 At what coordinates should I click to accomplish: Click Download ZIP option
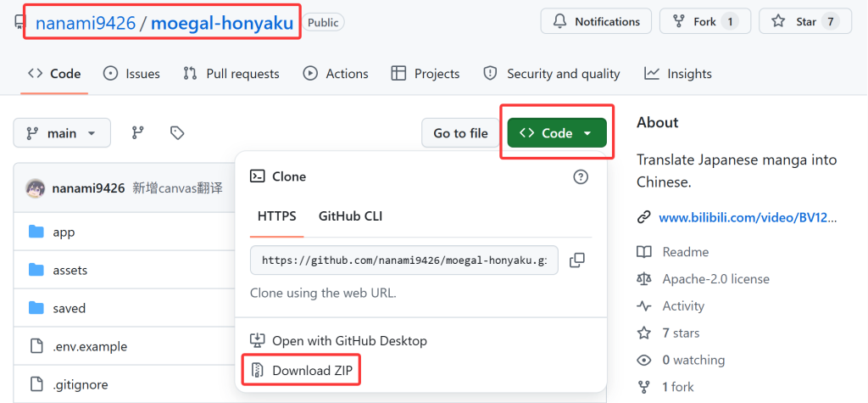point(311,371)
